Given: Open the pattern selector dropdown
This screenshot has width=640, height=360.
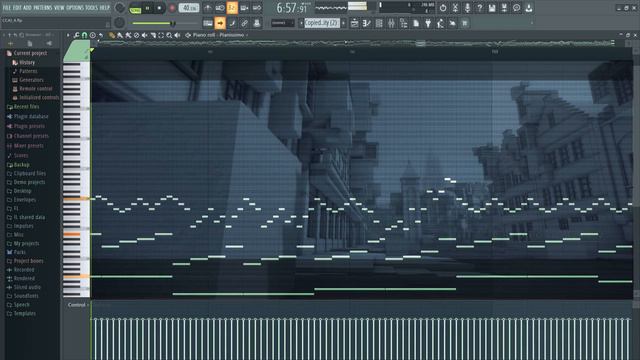Looking at the screenshot, I should point(322,23).
